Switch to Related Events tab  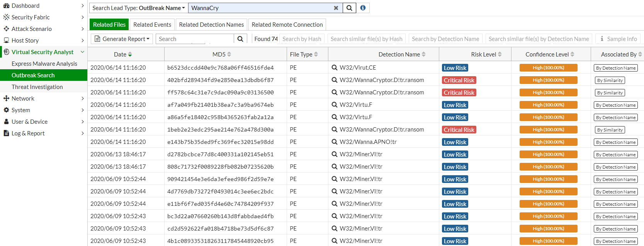152,25
